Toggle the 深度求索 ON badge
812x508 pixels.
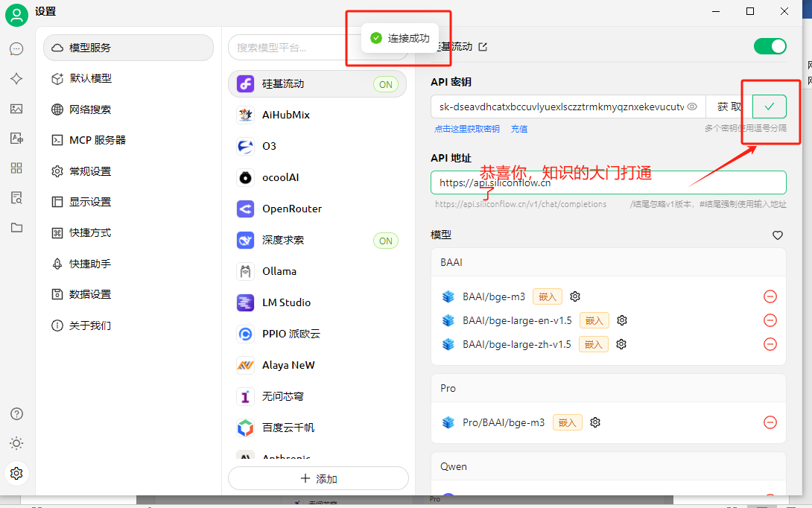385,240
